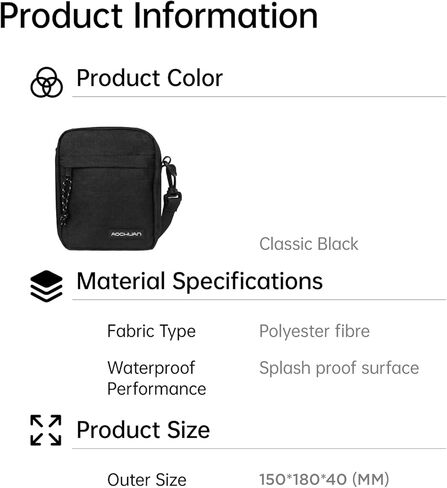This screenshot has height=488, width=447.
Task: Click the stacked layers material icon
Action: pyautogui.click(x=46, y=286)
